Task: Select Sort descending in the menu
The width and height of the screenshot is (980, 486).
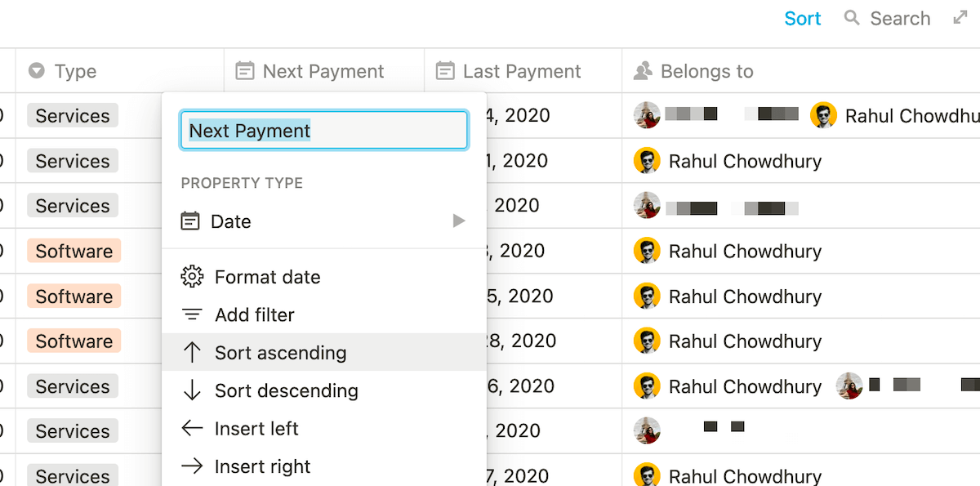Action: pyautogui.click(x=286, y=390)
